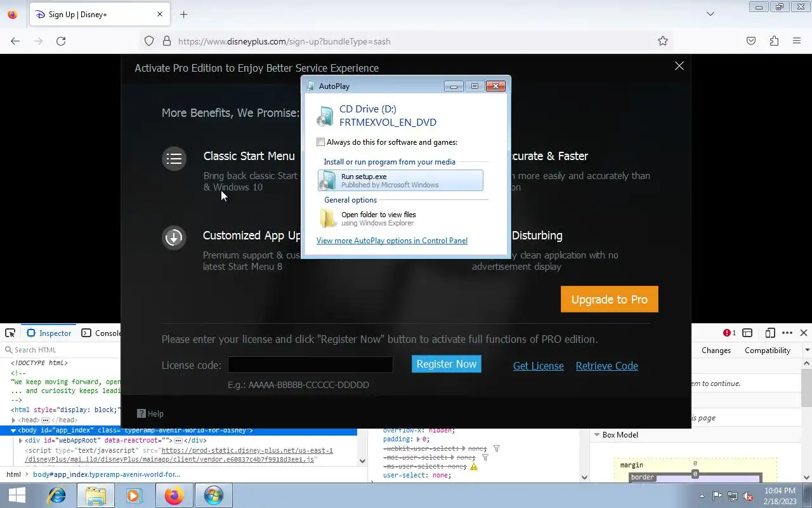Open Windows Explorer folder on taskbar

pos(96,495)
